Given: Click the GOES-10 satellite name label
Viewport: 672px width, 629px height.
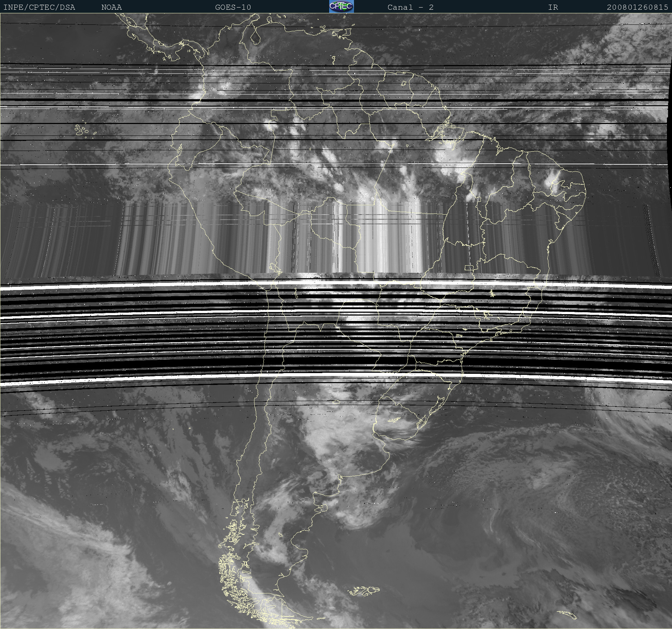Looking at the screenshot, I should coord(233,7).
